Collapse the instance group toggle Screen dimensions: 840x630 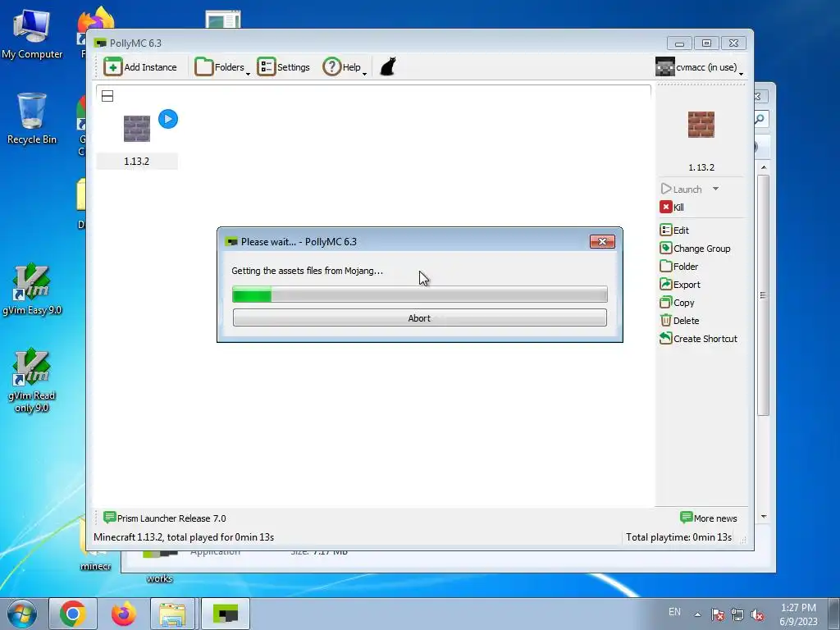click(x=107, y=96)
